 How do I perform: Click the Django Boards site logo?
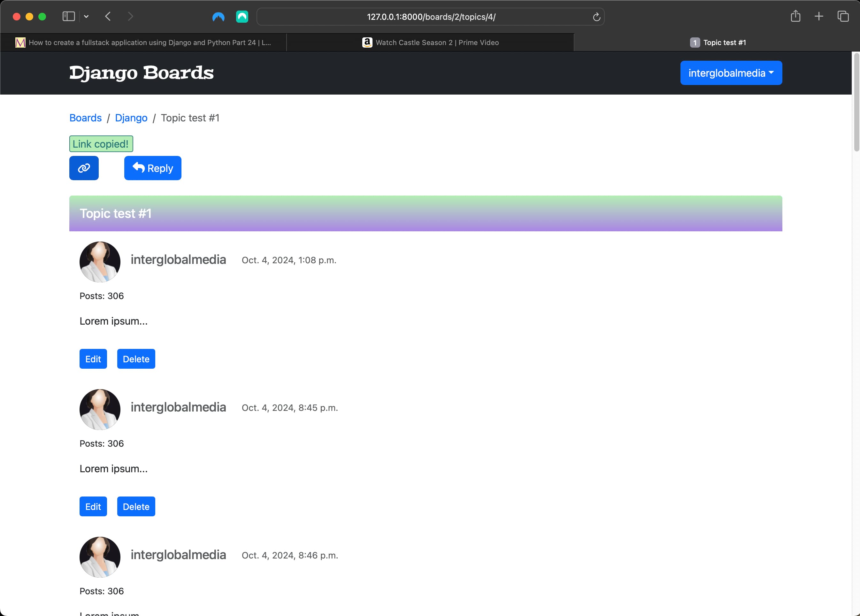(x=142, y=73)
